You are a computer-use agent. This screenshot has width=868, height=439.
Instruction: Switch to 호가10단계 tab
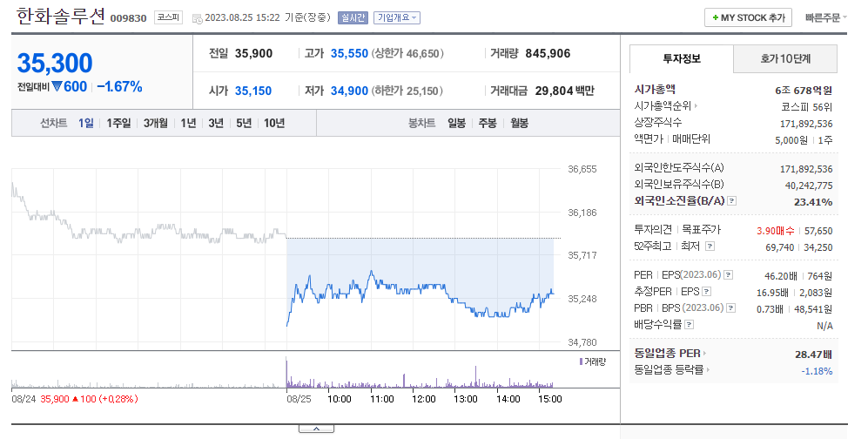coord(785,58)
